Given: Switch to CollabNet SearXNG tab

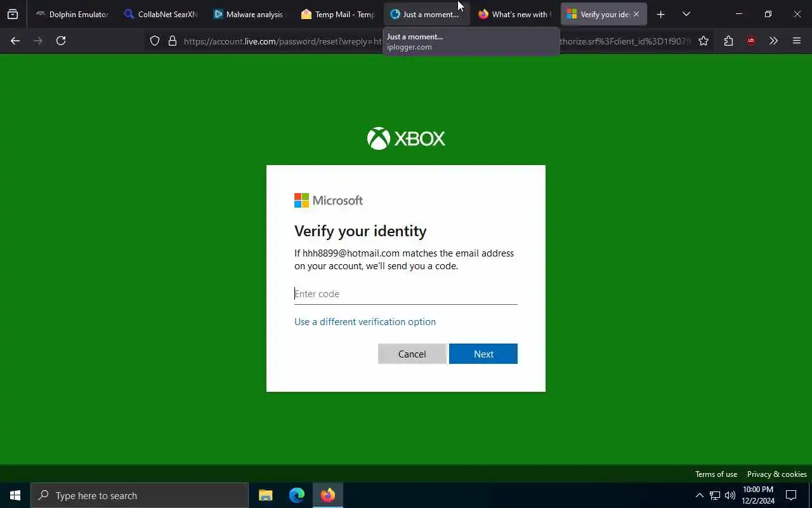Looking at the screenshot, I should 160,14.
